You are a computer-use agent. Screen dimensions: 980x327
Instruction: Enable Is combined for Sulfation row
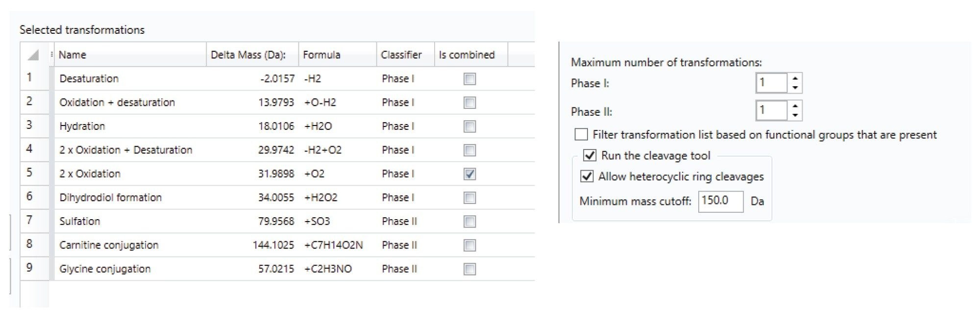pos(469,222)
